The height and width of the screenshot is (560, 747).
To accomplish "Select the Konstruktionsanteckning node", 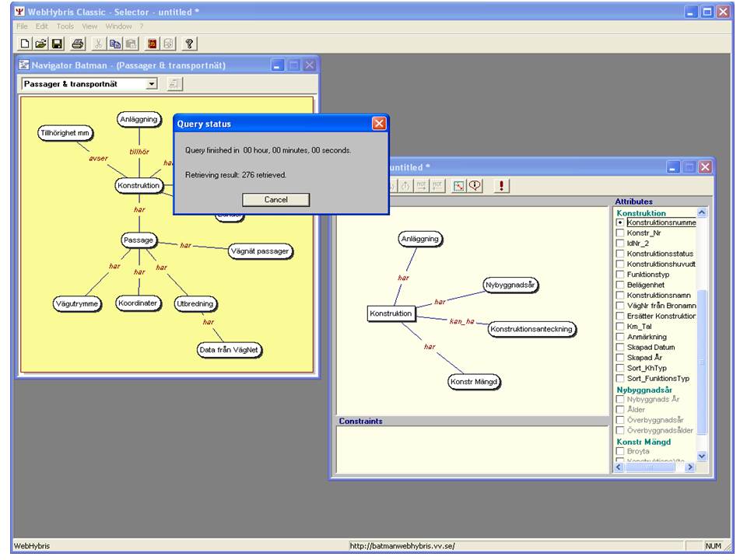I will click(531, 329).
